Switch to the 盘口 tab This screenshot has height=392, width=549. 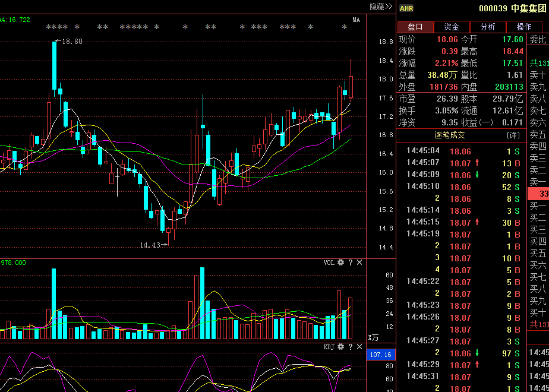coord(415,27)
